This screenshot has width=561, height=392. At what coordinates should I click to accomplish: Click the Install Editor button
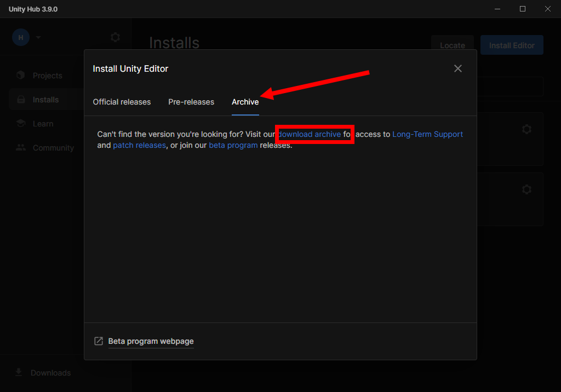click(512, 45)
